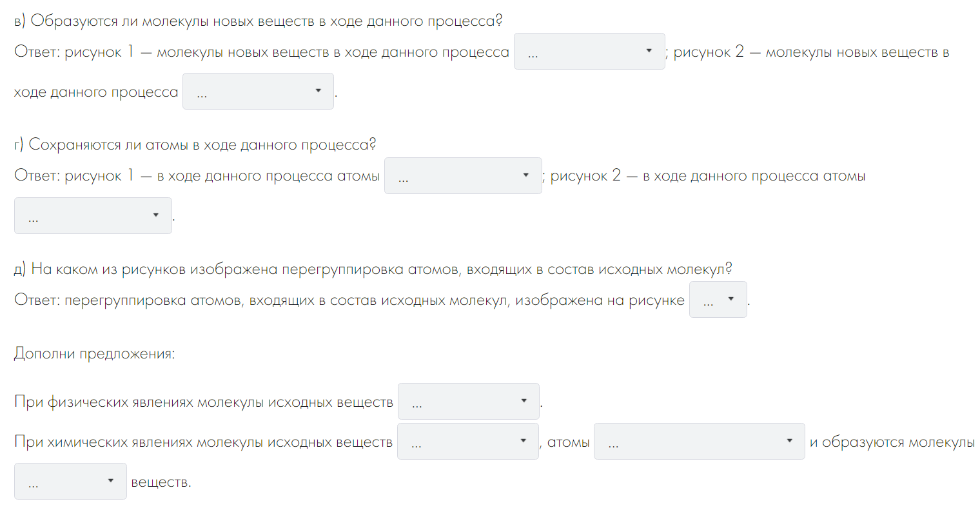Open figure 2 atoms dropdown in question г

(x=93, y=216)
